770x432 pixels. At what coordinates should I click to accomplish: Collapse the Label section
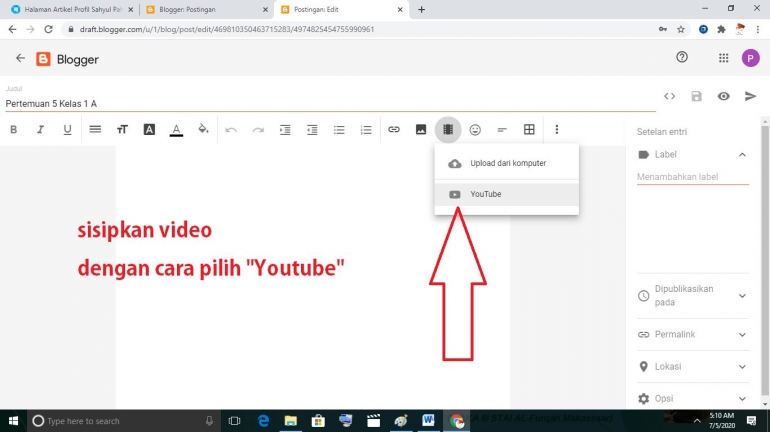742,155
